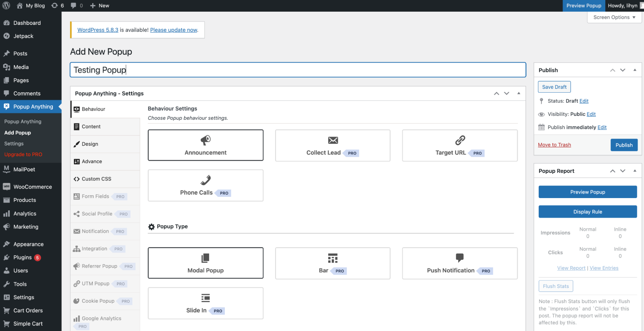Switch to the Behaviour settings tab
The height and width of the screenshot is (331, 644).
point(105,109)
